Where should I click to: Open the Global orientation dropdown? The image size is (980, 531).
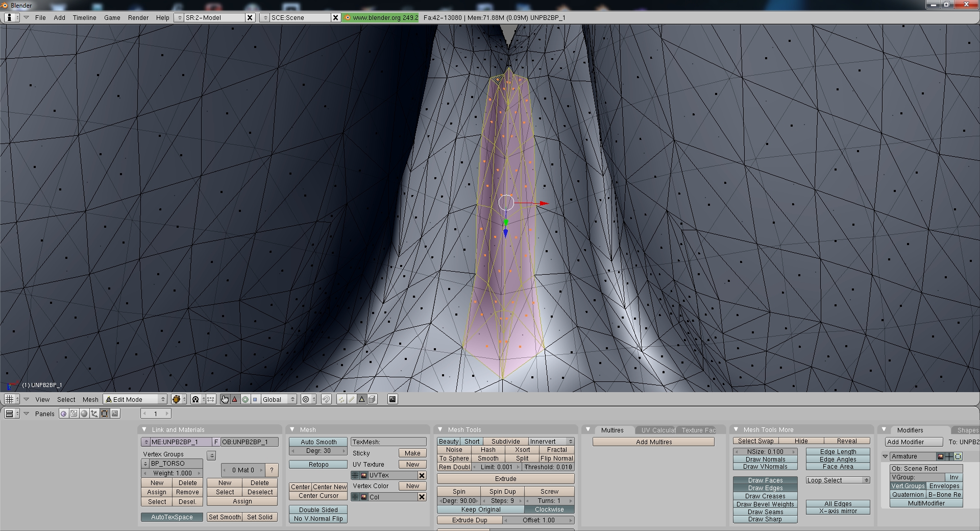tap(279, 399)
